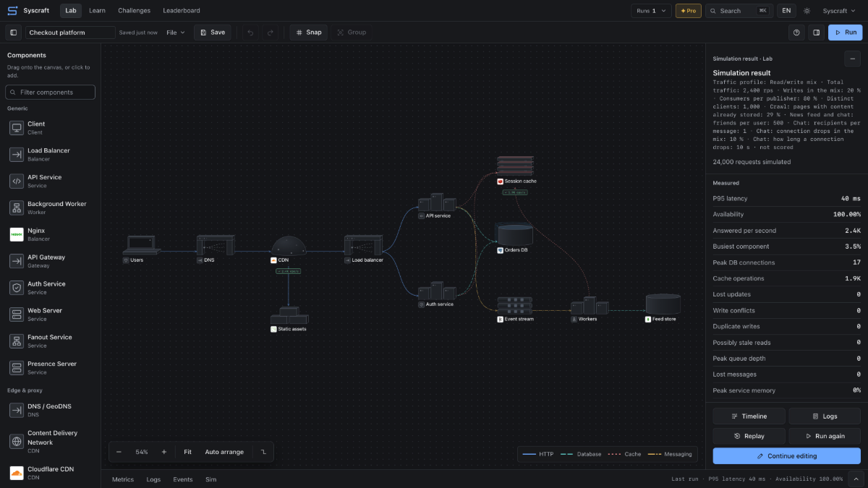Select the Static assets node
The height and width of the screenshot is (488, 868).
click(x=289, y=316)
